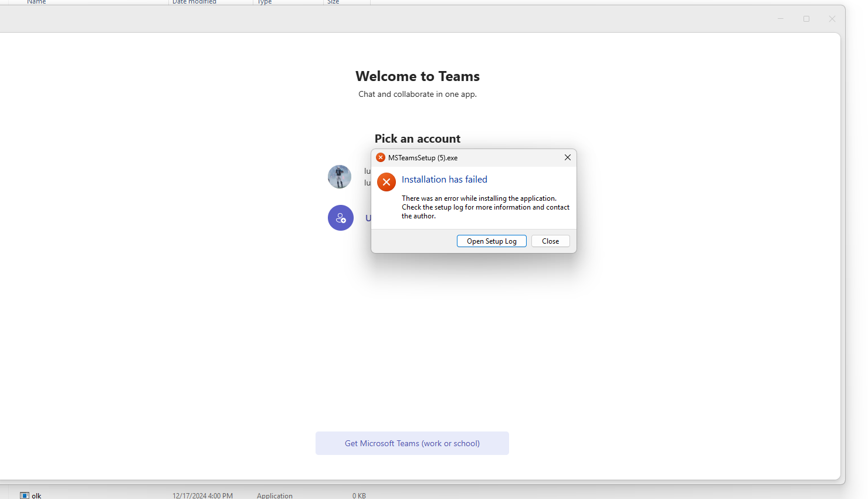
Task: Click Application type cell of olk row
Action: (274, 495)
